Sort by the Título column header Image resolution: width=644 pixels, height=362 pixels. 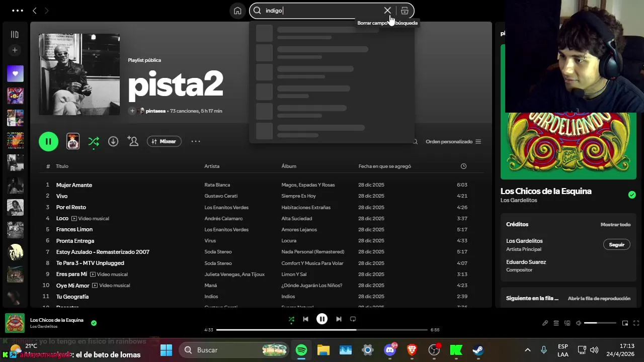click(x=62, y=166)
